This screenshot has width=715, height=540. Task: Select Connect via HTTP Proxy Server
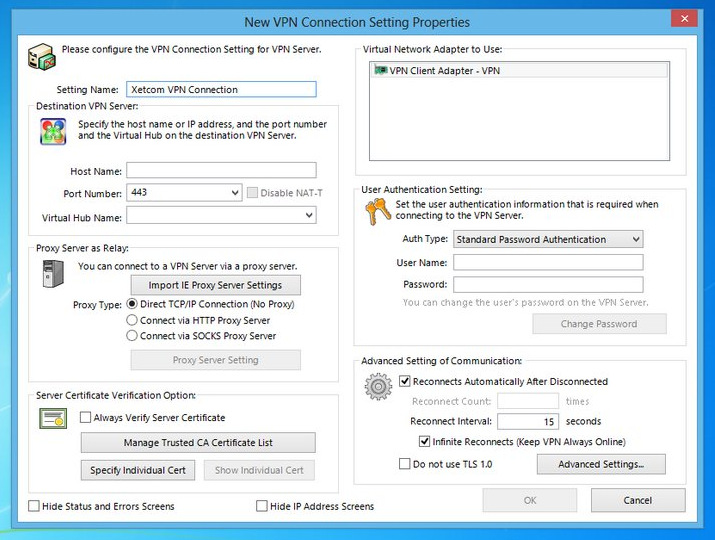click(x=132, y=320)
